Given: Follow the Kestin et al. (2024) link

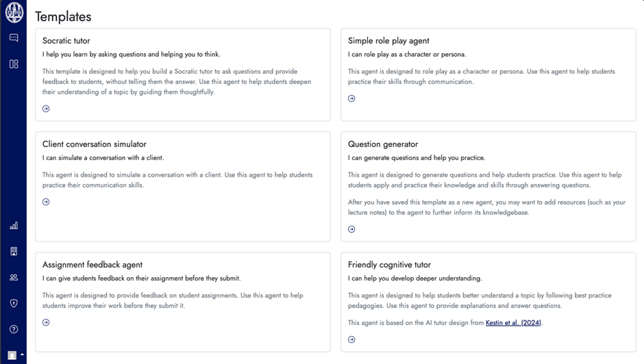Looking at the screenshot, I should coord(513,323).
